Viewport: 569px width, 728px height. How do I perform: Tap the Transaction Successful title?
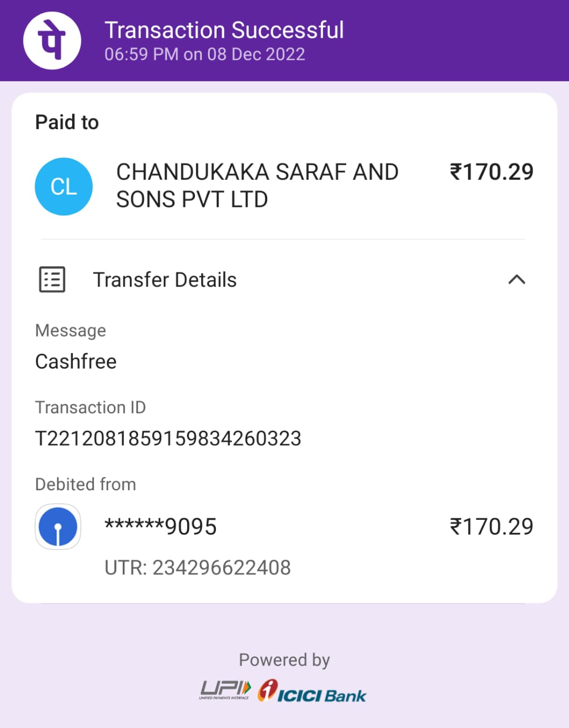point(225,30)
